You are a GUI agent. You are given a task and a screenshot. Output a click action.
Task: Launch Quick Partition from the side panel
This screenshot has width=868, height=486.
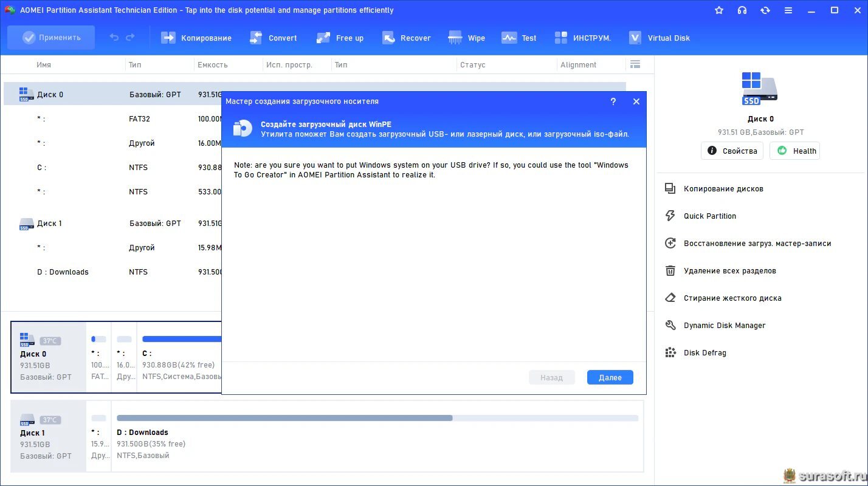point(700,216)
